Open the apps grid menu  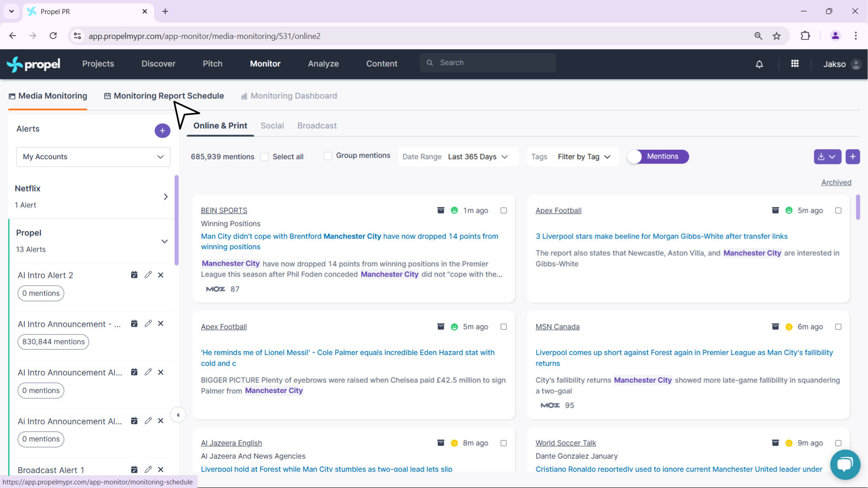click(795, 64)
